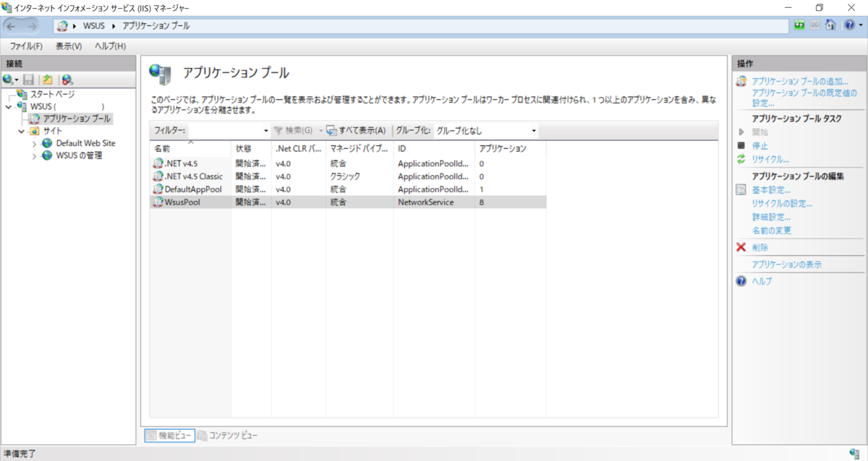Click the WSUS server node icon
868x461 pixels.
(22, 106)
